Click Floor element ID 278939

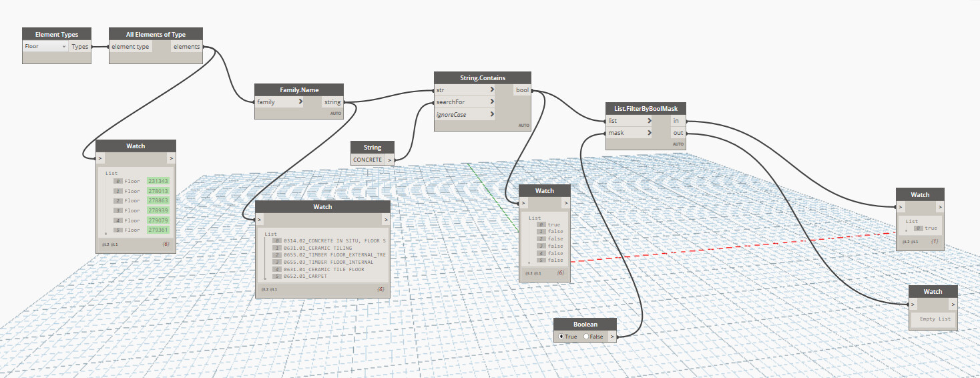point(158,210)
